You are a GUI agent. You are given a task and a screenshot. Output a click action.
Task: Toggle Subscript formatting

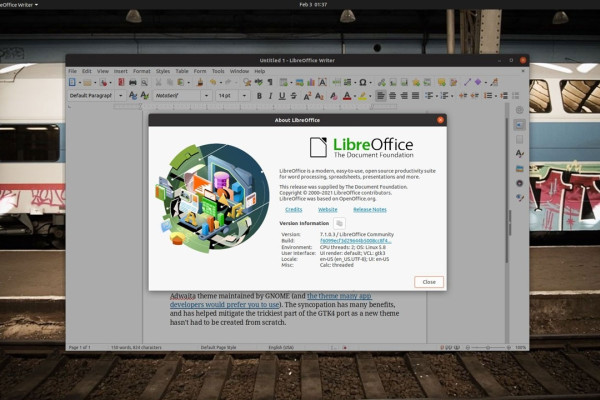(319, 96)
